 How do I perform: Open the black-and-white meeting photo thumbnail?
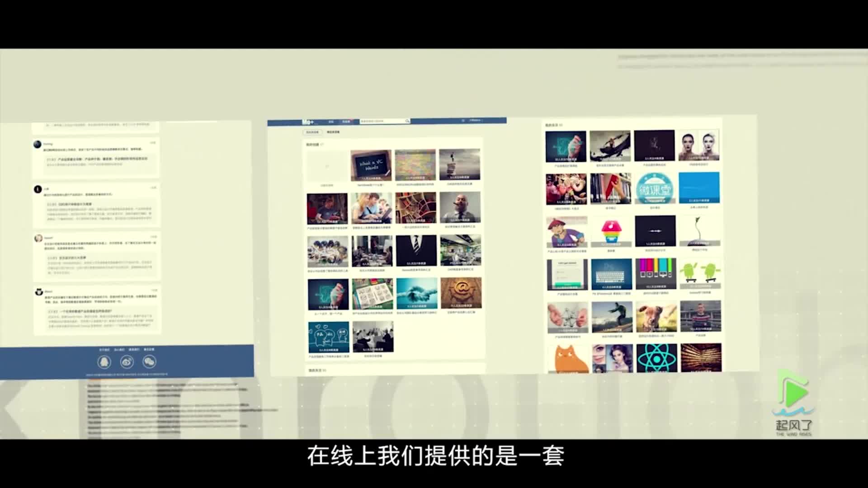[373, 337]
